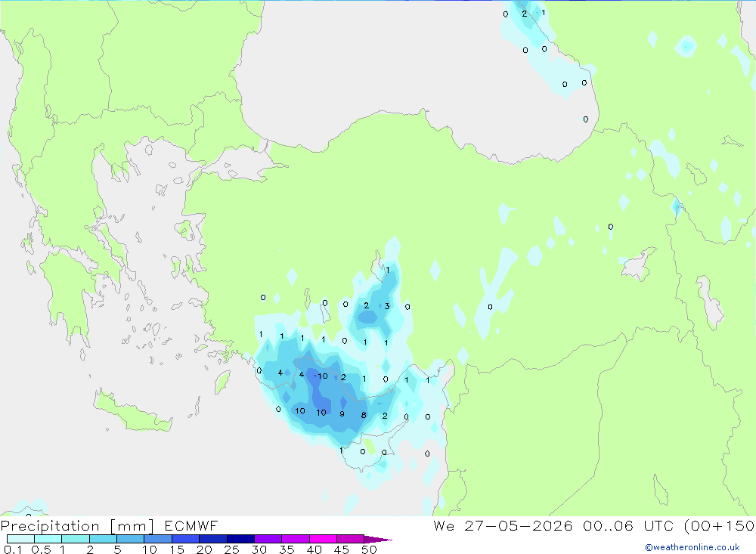Click the 'ECMWF' model label

coord(191,525)
